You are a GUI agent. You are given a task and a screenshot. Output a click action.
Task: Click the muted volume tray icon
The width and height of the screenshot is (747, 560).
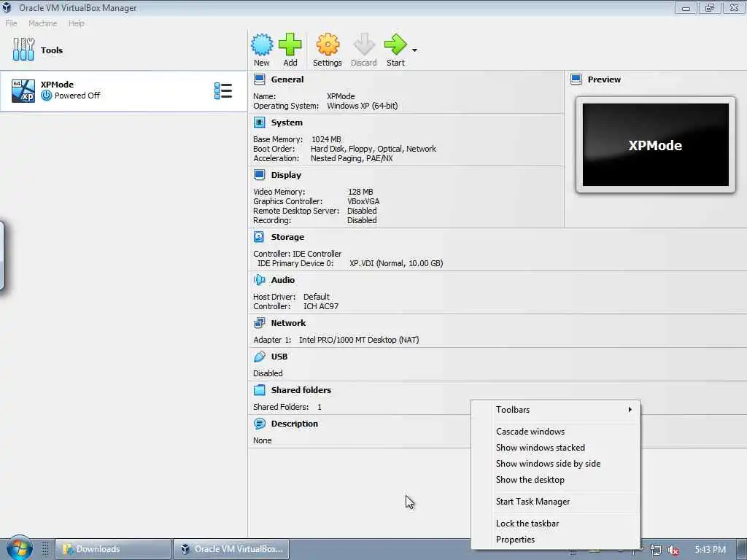[x=673, y=550]
